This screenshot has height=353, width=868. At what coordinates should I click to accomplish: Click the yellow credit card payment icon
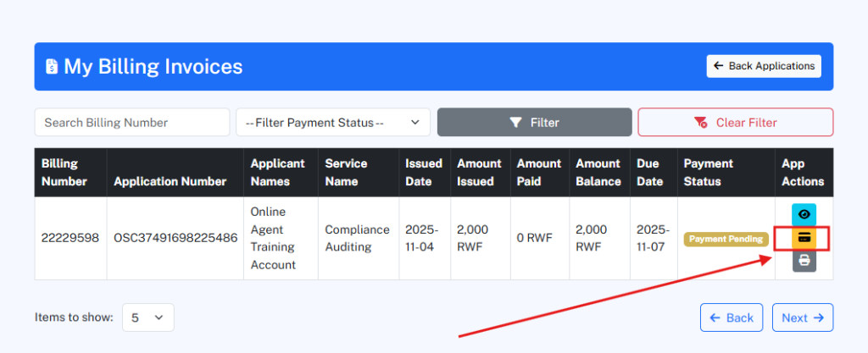804,239
